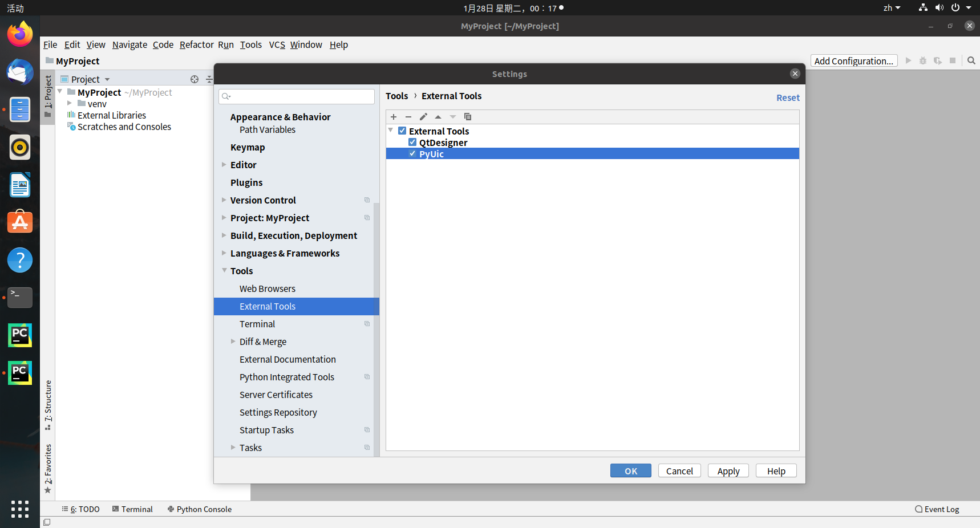Open the Navigate menu
The width and height of the screenshot is (980, 528).
pyautogui.click(x=129, y=44)
